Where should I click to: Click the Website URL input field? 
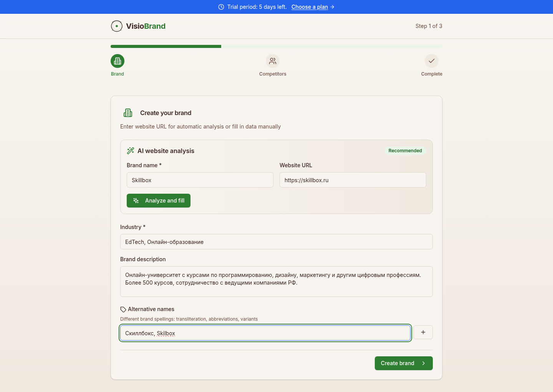pyautogui.click(x=353, y=180)
